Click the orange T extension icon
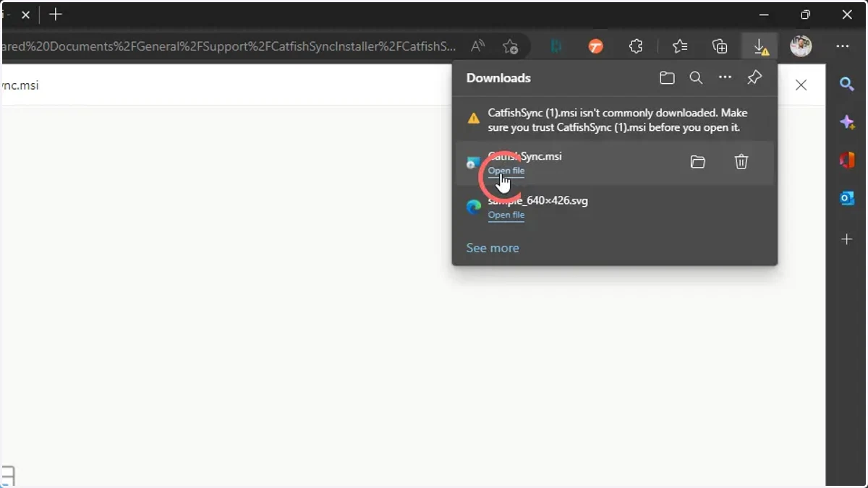This screenshot has height=488, width=868. click(595, 46)
